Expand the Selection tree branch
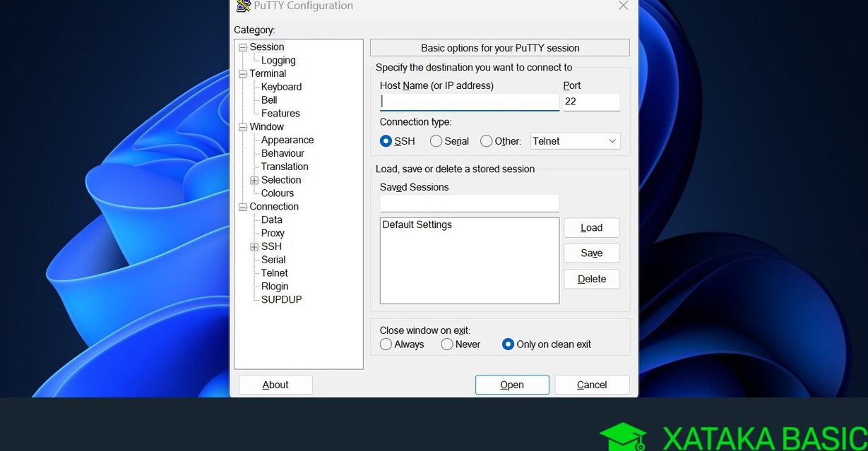The height and width of the screenshot is (451, 868). pos(254,180)
